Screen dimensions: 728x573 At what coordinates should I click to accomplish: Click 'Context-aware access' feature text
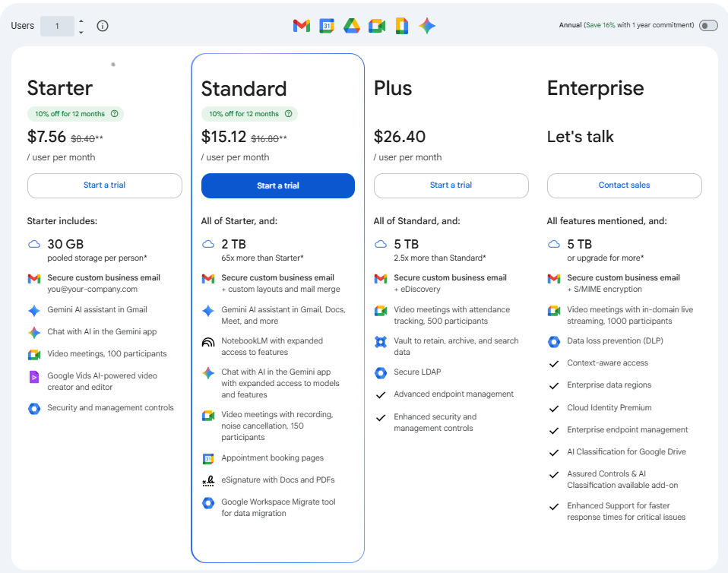click(x=607, y=363)
